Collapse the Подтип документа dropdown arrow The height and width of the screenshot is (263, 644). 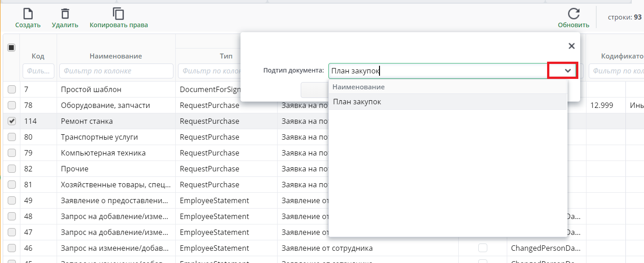point(567,71)
